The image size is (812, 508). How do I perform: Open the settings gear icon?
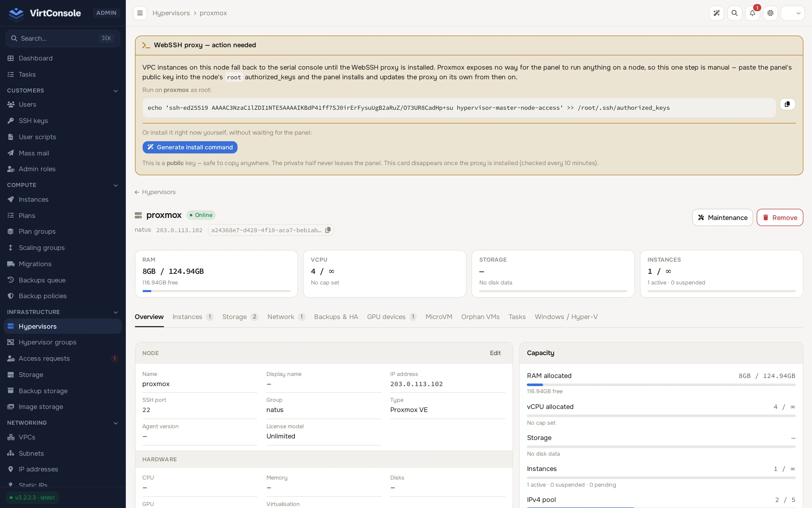pyautogui.click(x=770, y=13)
